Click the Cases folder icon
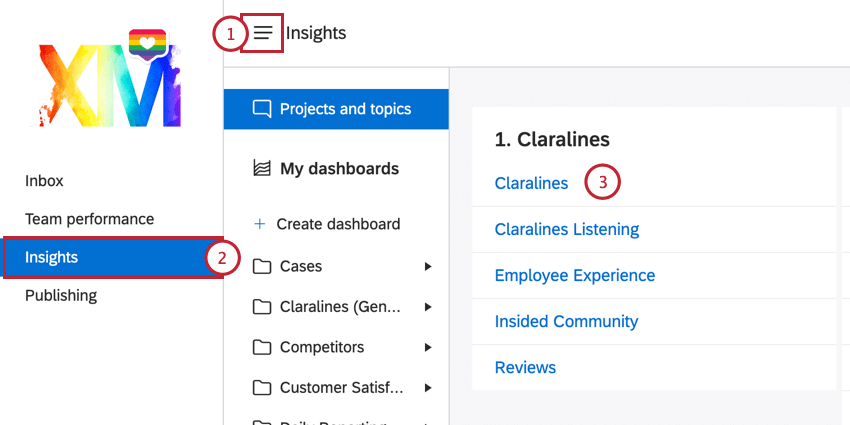 click(x=262, y=266)
